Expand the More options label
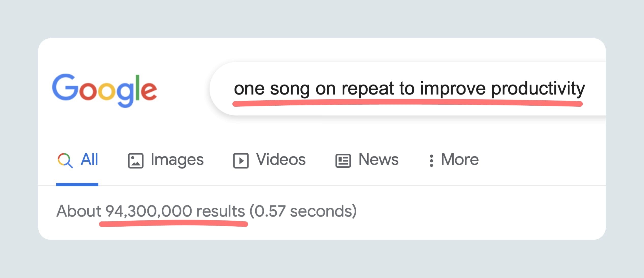This screenshot has height=278, width=644. (460, 160)
